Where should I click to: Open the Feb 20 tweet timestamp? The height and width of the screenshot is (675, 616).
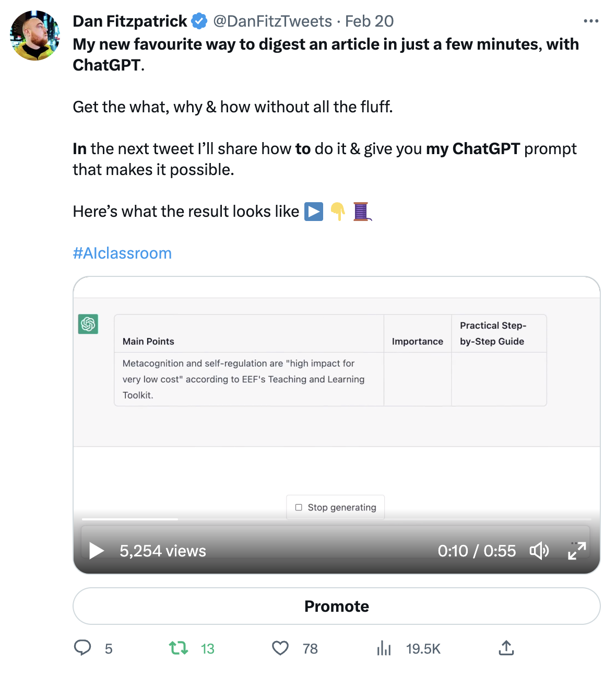[369, 21]
